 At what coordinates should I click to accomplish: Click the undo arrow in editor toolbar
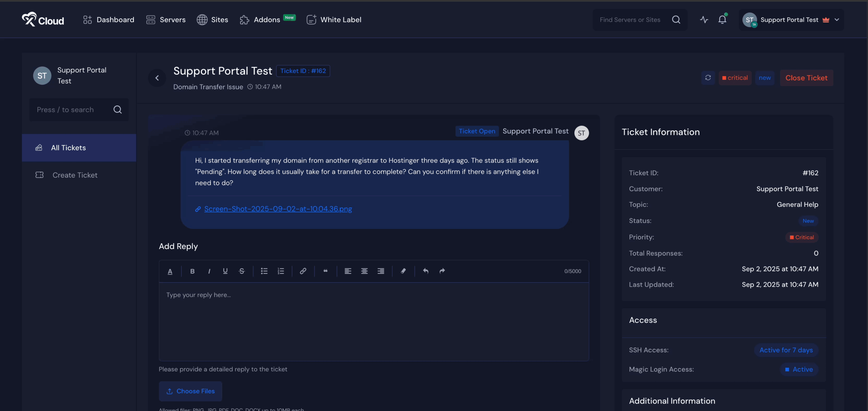coord(426,271)
